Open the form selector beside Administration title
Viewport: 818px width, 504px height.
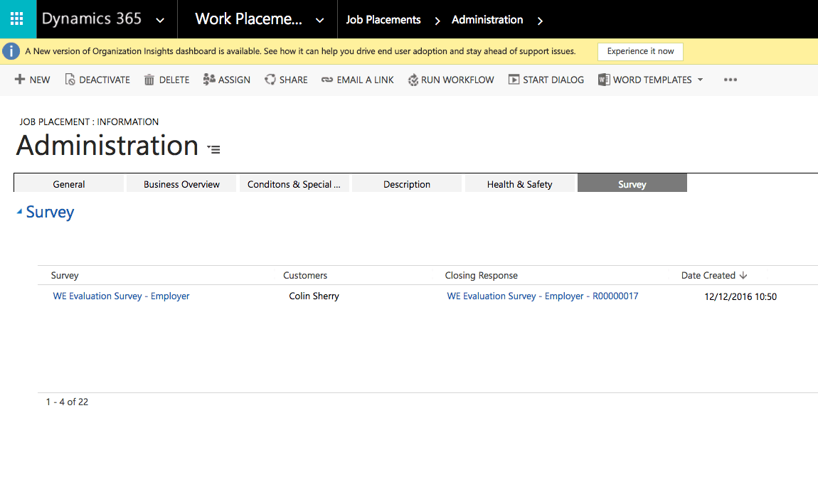[x=213, y=148]
